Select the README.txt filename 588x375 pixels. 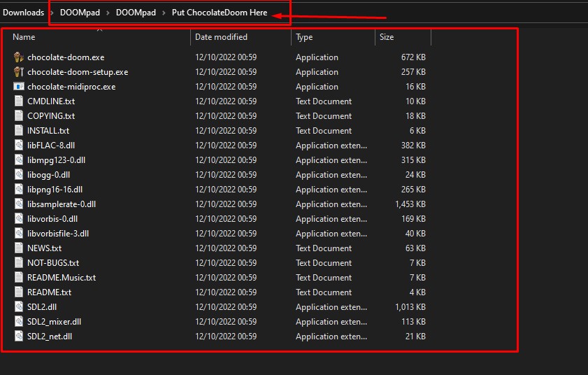[49, 292]
